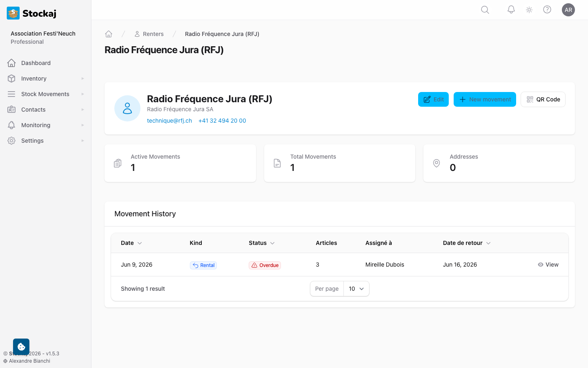Open Stock Movements sidebar menu
Viewport: 588px width, 368px height.
46,94
